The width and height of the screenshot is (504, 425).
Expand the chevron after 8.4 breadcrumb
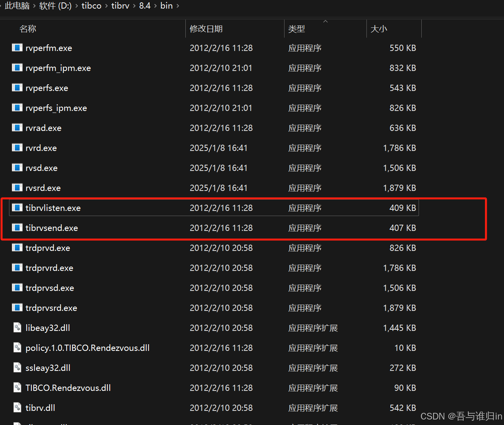(155, 6)
